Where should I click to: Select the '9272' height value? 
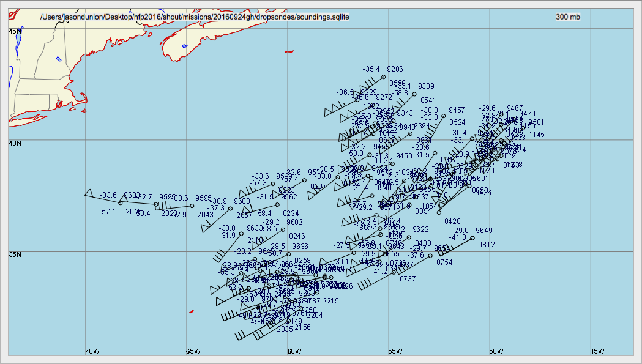[x=384, y=97]
